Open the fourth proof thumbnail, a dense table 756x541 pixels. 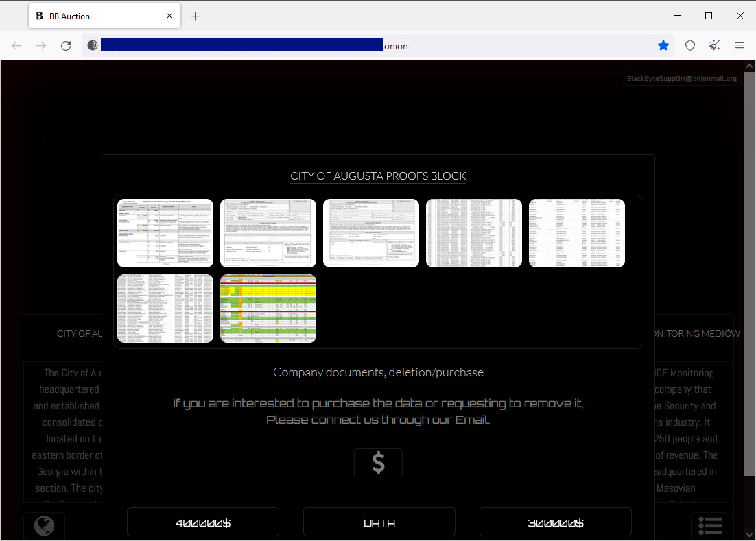[x=474, y=233]
